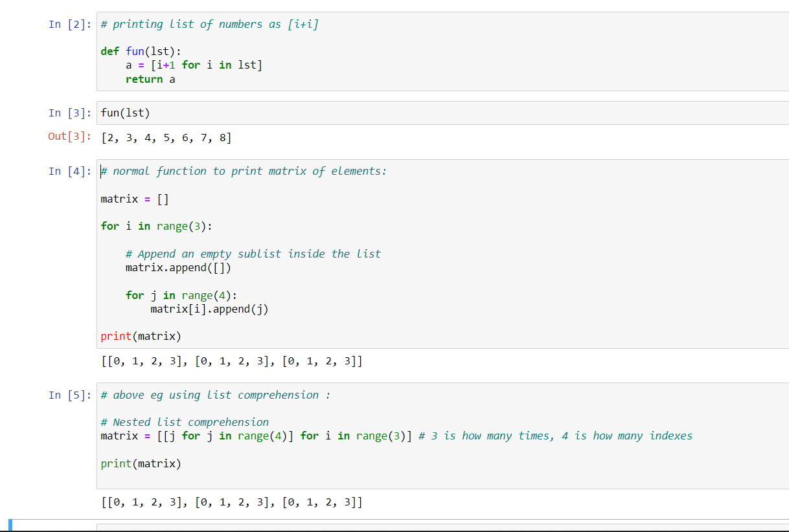Click the In [3]: prompt label
The width and height of the screenshot is (789, 532).
coord(70,113)
